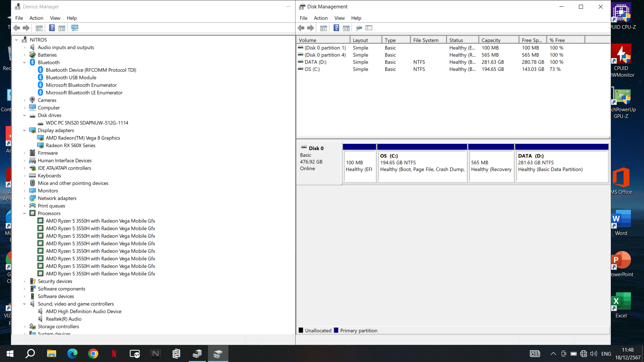Expand Audio inputs and outputs category
Viewport: 644px width, 362px height.
(24, 48)
